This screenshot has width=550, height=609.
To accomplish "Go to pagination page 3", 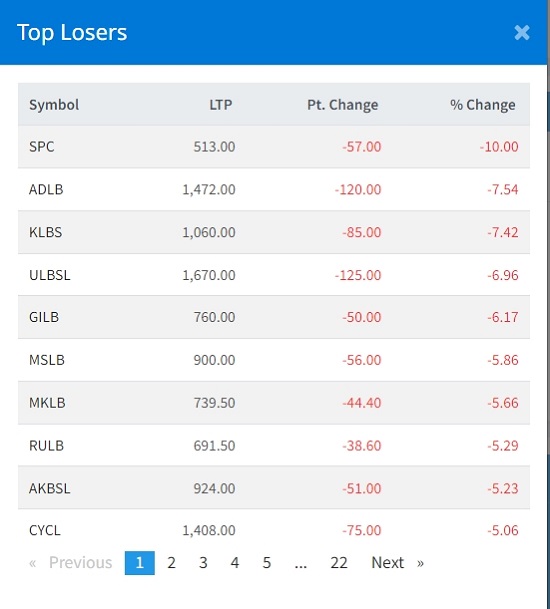I will pyautogui.click(x=203, y=563).
